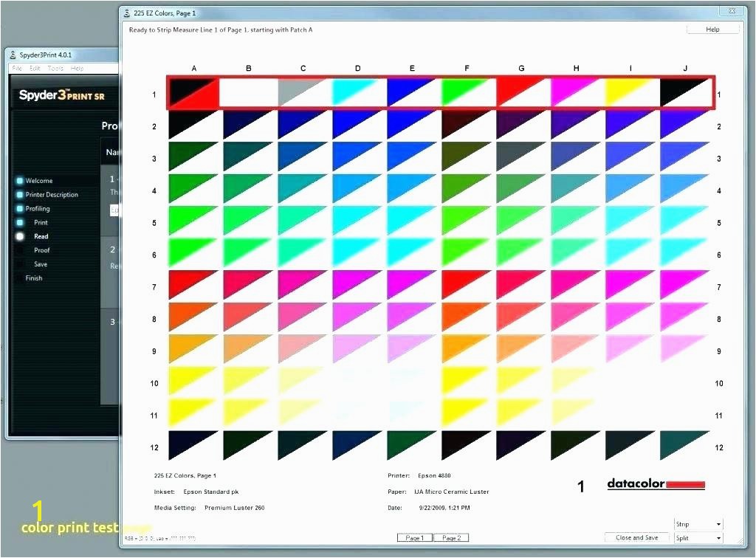Open the Tools menu in the Spyder3Print window
This screenshot has height=558, width=756.
click(55, 69)
